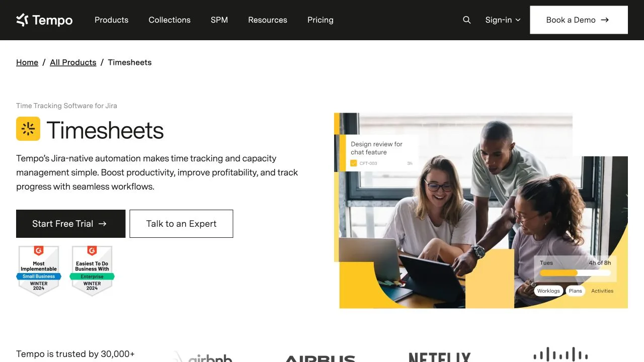Select the Activities label in the hero image
The width and height of the screenshot is (644, 362).
click(602, 291)
